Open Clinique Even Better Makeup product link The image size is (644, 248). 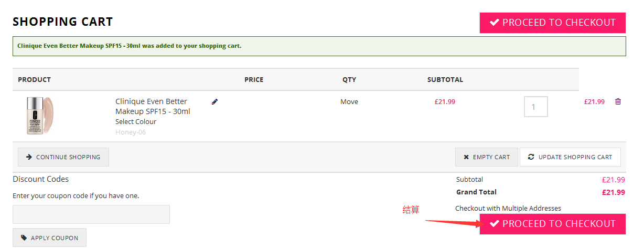click(152, 106)
